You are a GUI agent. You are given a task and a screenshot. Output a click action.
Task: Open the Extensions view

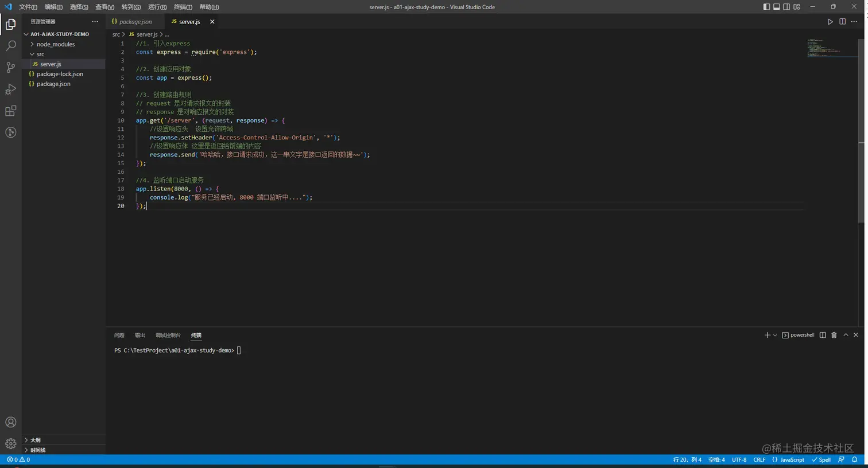(x=10, y=111)
